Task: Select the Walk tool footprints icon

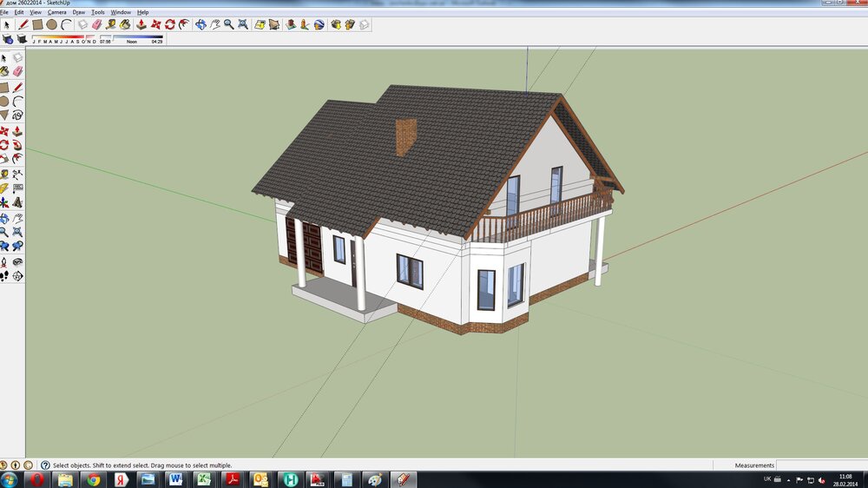Action: point(4,276)
